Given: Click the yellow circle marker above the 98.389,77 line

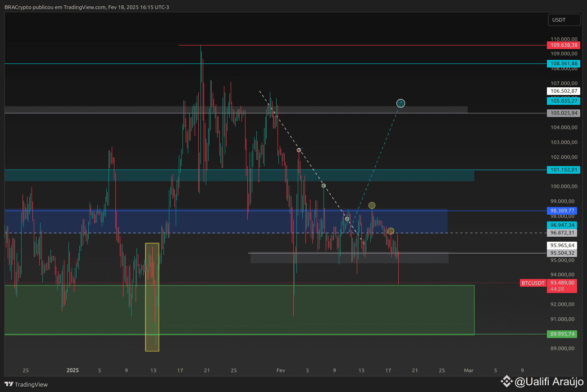Looking at the screenshot, I should click(372, 206).
